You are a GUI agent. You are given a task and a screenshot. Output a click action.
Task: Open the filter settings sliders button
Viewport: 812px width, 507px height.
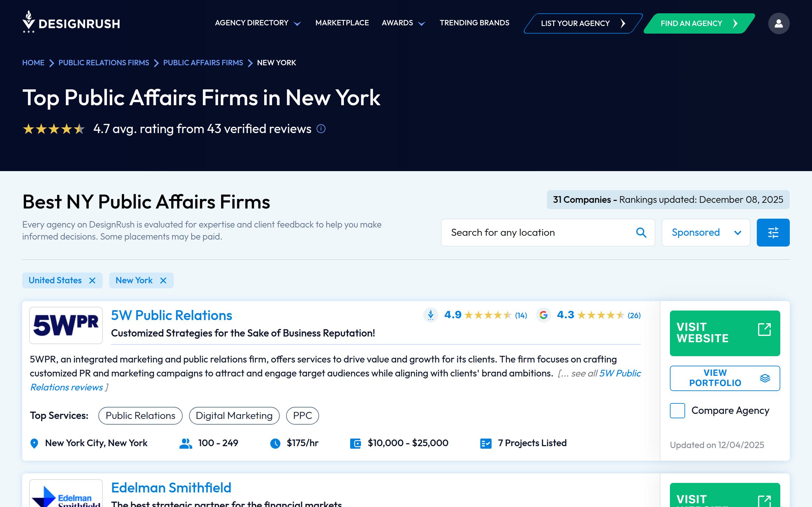[x=773, y=232]
